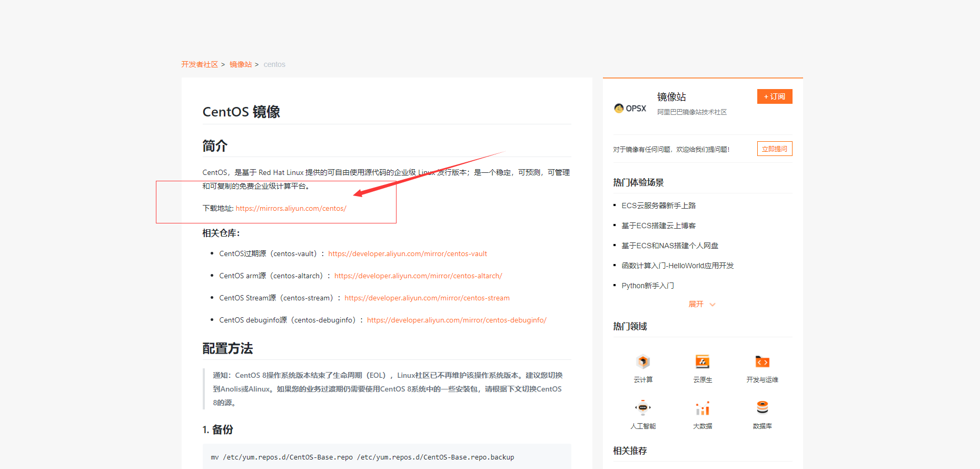
Task: Open the 大数据 chart icon
Action: pos(702,408)
